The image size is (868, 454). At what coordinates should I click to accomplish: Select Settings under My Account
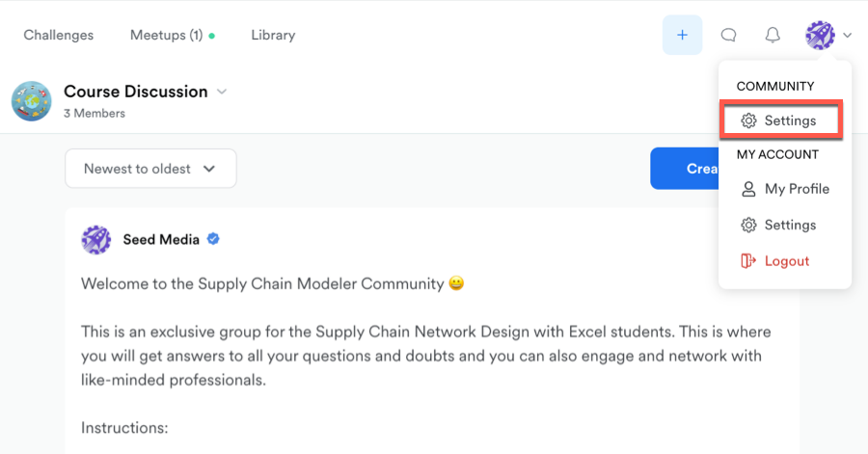789,225
